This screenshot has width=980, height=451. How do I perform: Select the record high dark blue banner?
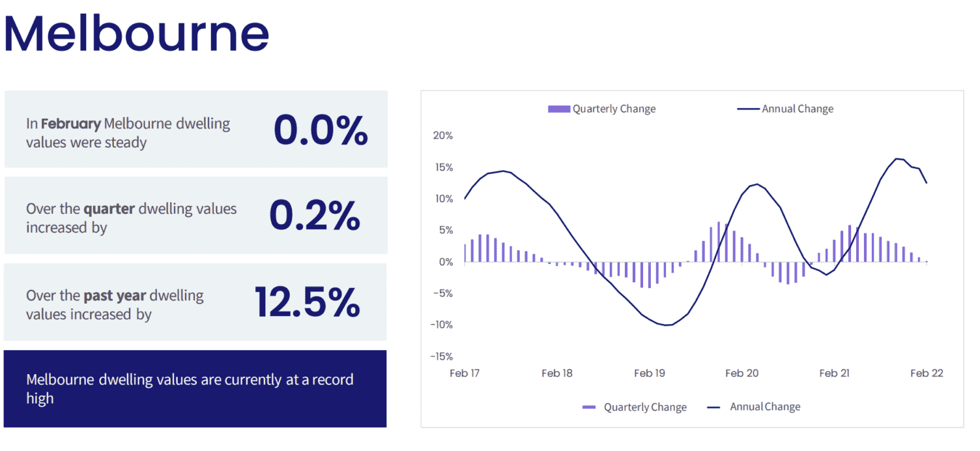[195, 388]
